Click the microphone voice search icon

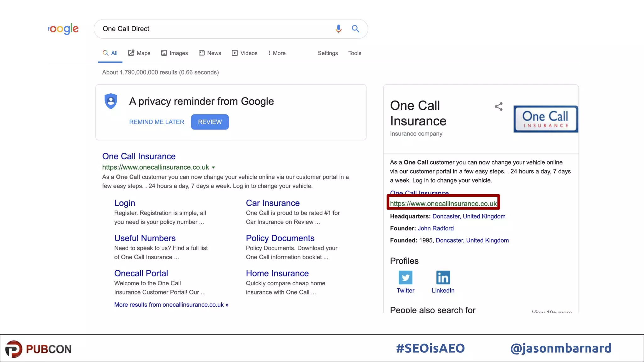pos(338,29)
